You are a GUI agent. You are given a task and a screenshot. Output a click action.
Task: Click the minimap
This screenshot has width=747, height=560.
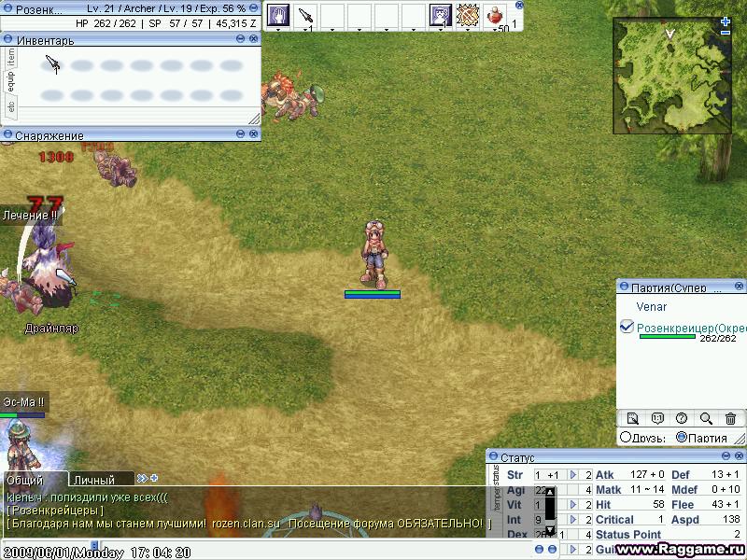click(671, 76)
